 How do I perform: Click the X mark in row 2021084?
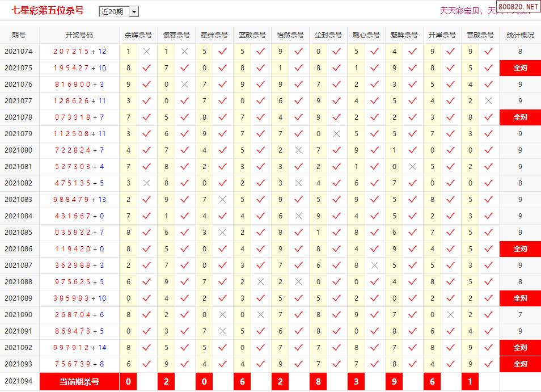coord(298,216)
